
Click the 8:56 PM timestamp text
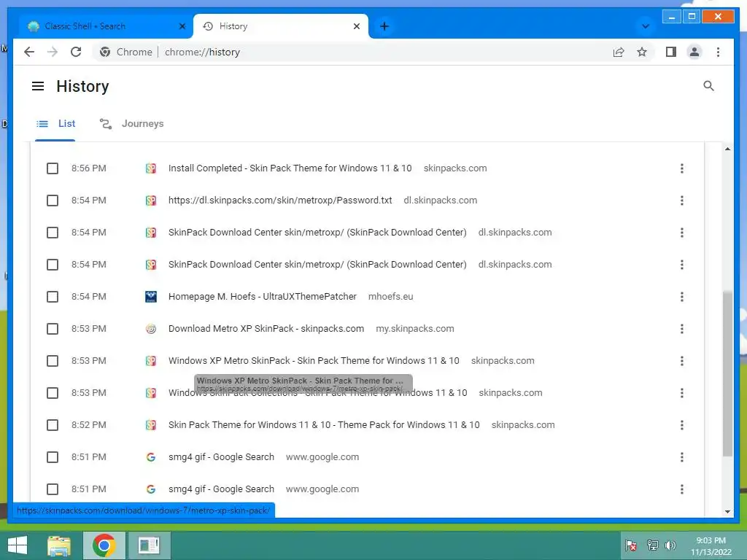tap(88, 168)
